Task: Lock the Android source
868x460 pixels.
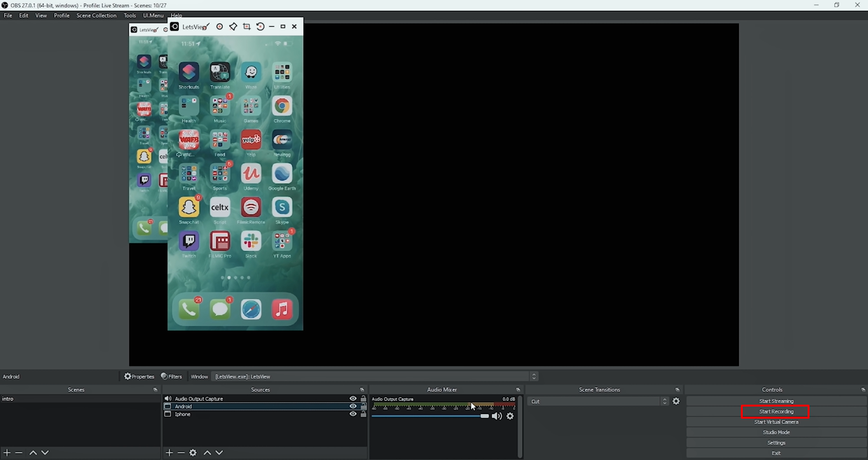Action: (363, 406)
